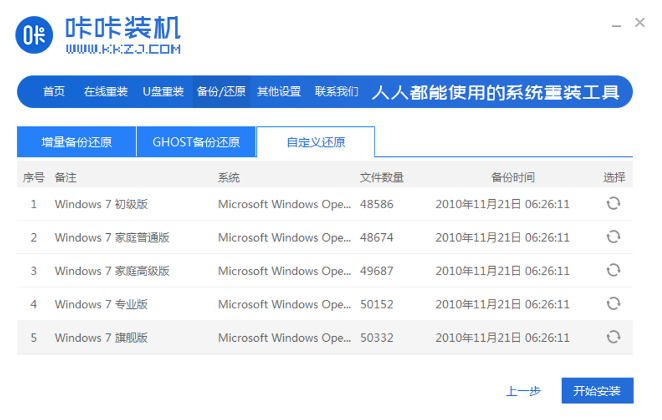
Task: Click the 咔咔装机 round logo icon
Action: pyautogui.click(x=34, y=35)
